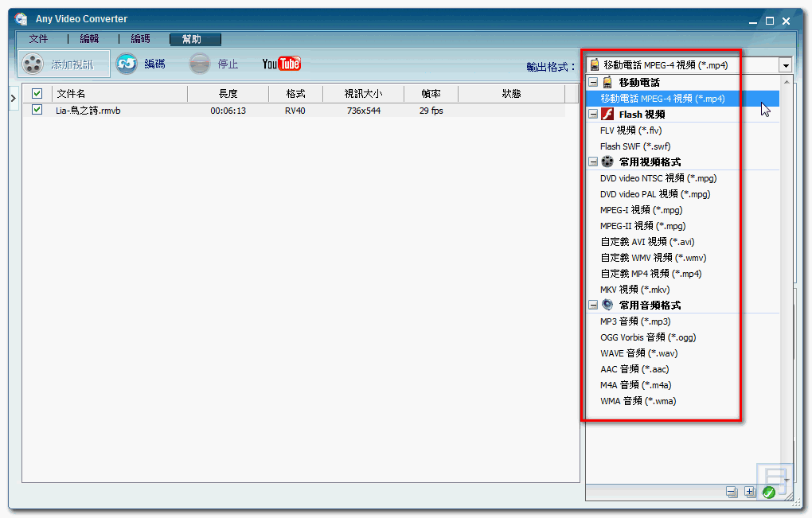
Task: Click the green checkmark icon at bottom right
Action: 768,492
